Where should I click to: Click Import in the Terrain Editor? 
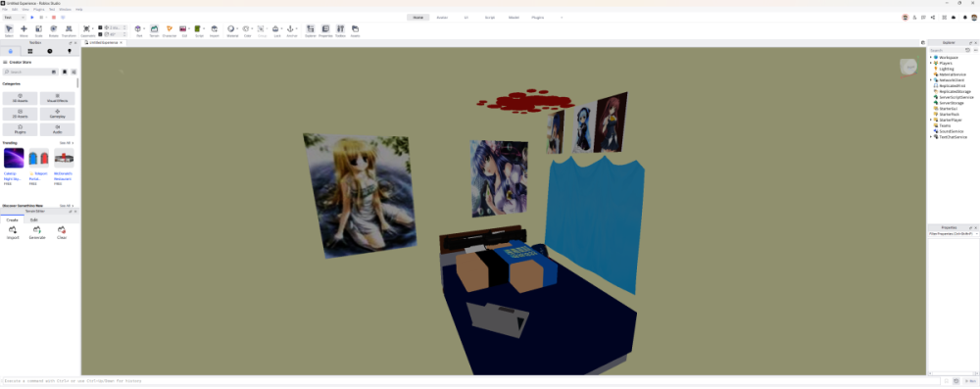13,233
